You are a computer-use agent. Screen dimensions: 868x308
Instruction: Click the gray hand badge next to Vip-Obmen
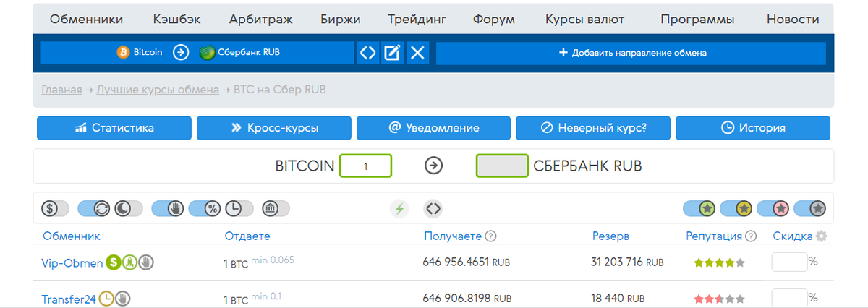point(146,262)
